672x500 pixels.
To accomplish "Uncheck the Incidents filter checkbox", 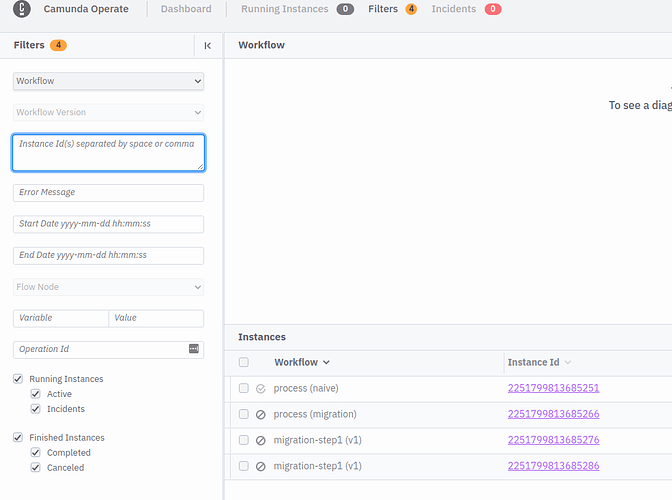I will tap(36, 409).
